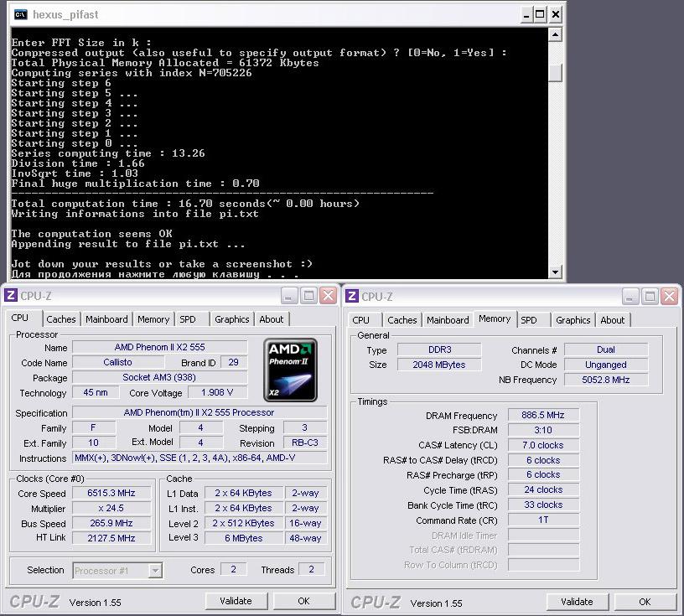Open Caches tab in right CPU-Z window
The height and width of the screenshot is (616, 684).
pyautogui.click(x=402, y=320)
